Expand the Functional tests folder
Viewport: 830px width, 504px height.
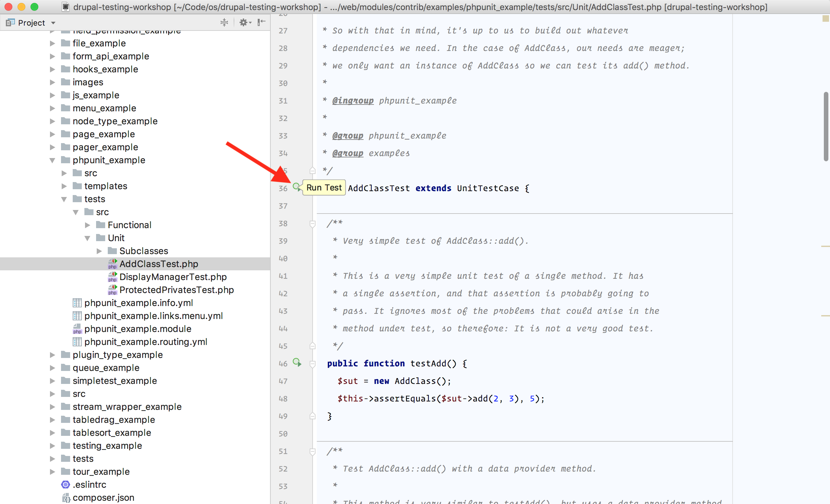88,225
